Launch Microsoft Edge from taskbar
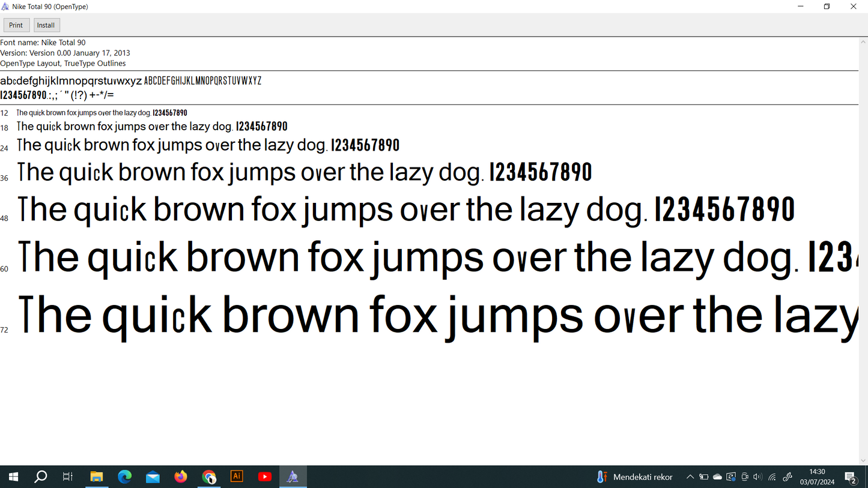The image size is (868, 488). (125, 477)
